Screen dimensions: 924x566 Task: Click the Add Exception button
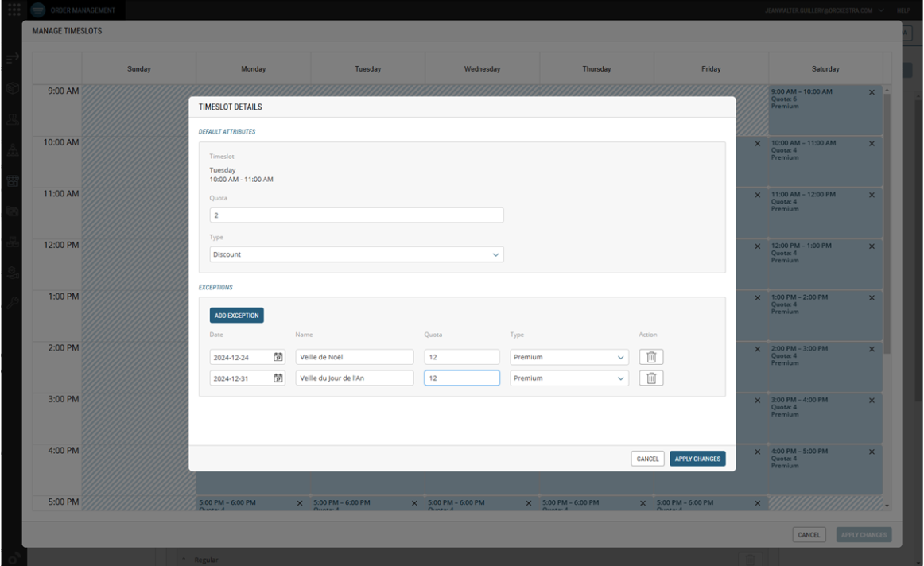[236, 316]
